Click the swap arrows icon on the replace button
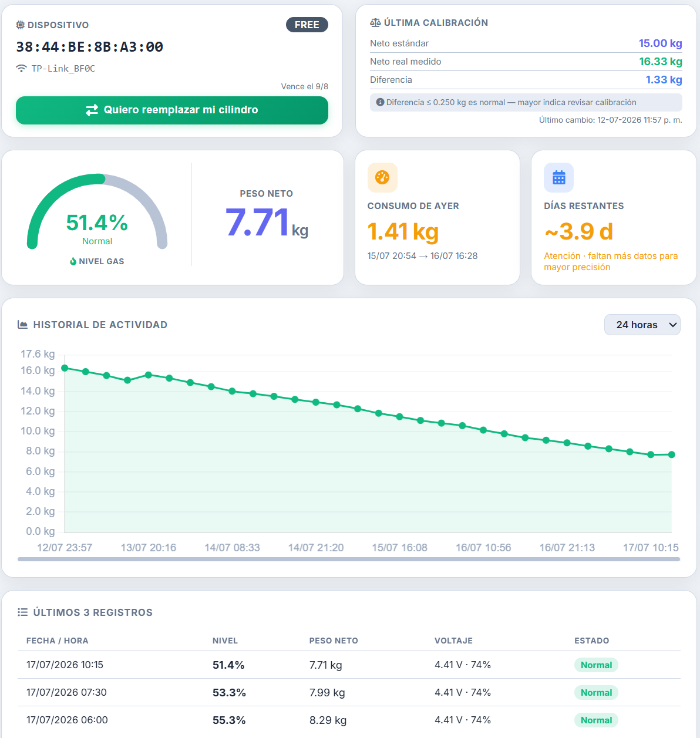The image size is (700, 738). pos(92,110)
